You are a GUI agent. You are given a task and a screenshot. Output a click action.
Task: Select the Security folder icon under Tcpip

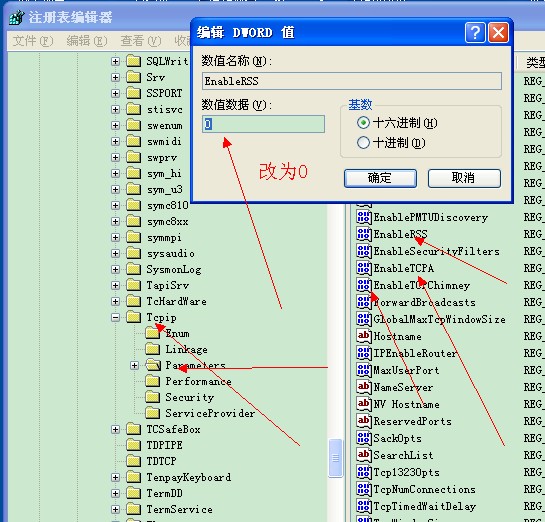click(x=153, y=397)
